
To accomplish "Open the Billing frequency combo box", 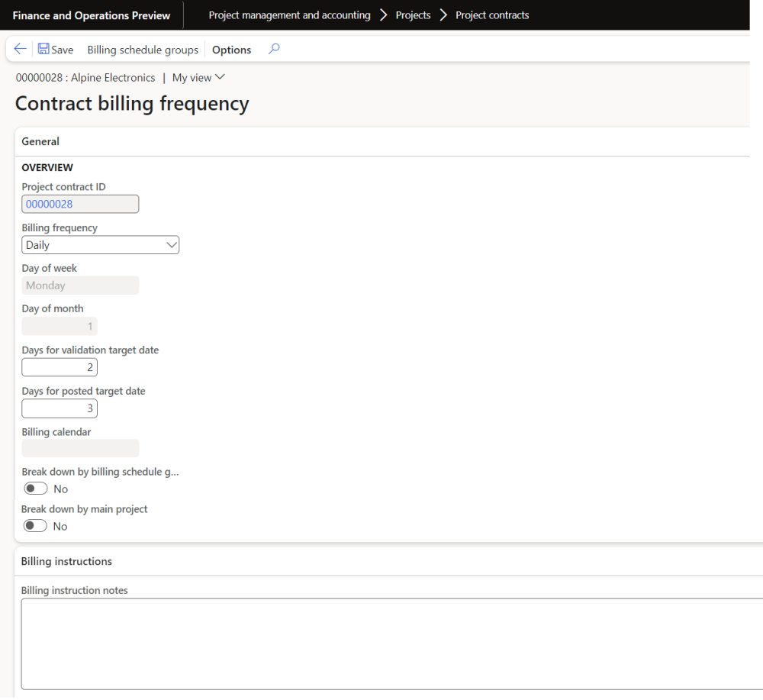I will pyautogui.click(x=100, y=245).
